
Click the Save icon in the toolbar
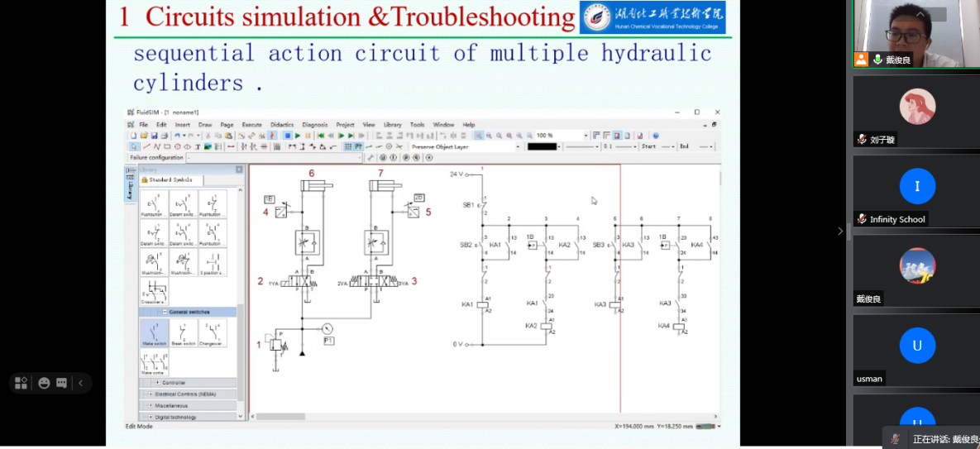[153, 136]
